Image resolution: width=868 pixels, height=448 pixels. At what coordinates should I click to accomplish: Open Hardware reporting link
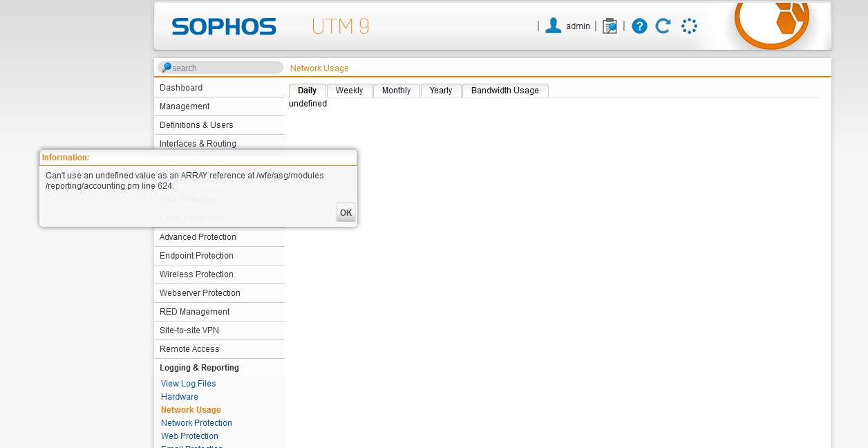[180, 397]
